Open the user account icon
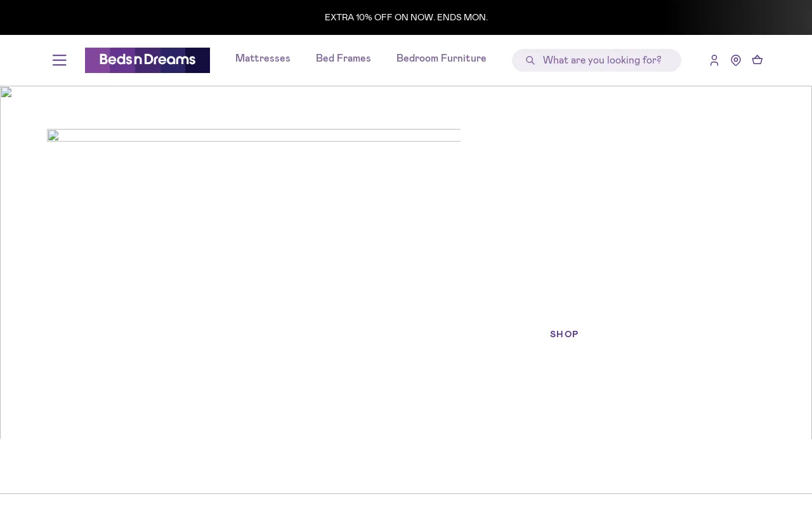 (x=714, y=60)
